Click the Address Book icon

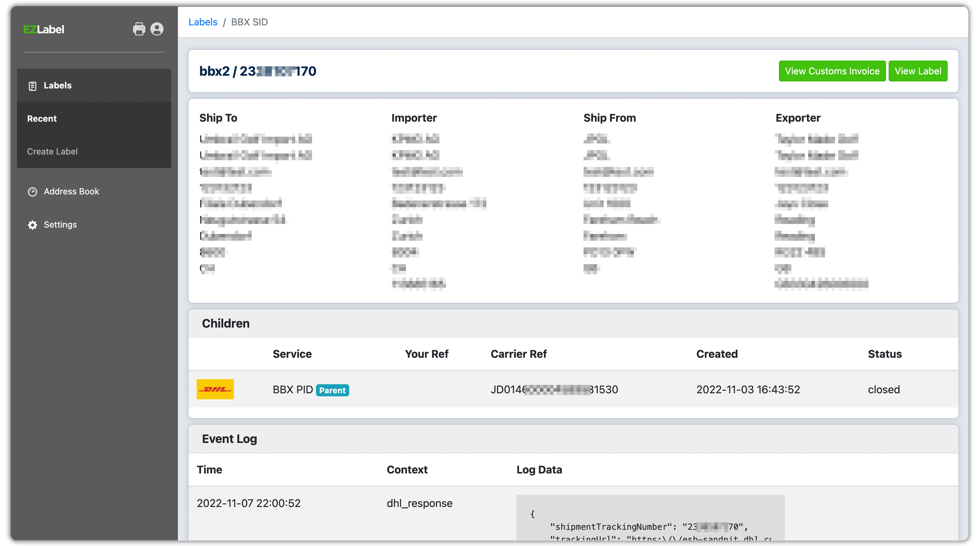[33, 191]
